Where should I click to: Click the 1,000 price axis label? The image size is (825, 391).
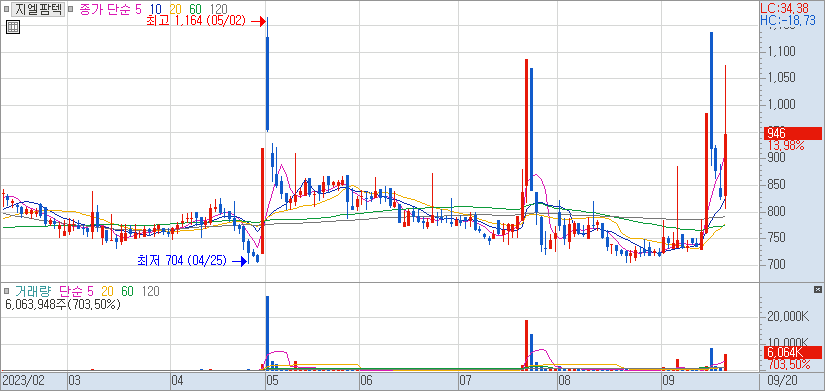coord(781,105)
